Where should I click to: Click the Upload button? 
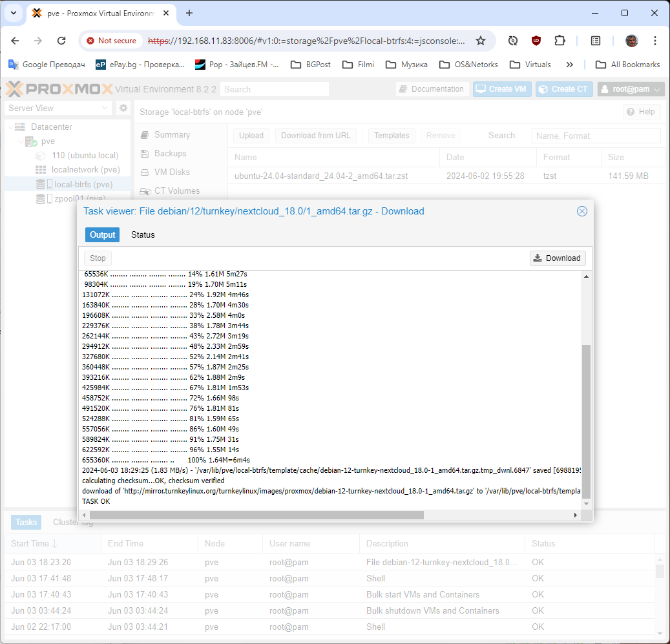(251, 136)
